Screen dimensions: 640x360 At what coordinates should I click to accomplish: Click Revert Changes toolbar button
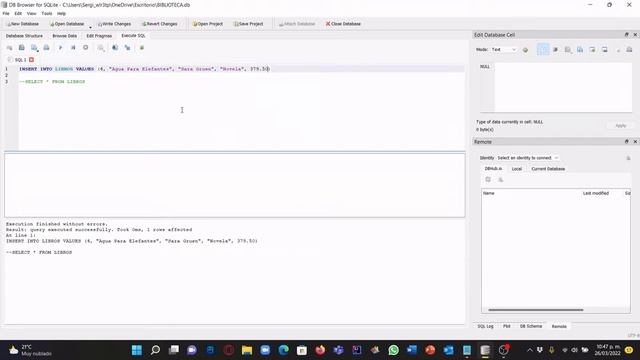(x=159, y=24)
